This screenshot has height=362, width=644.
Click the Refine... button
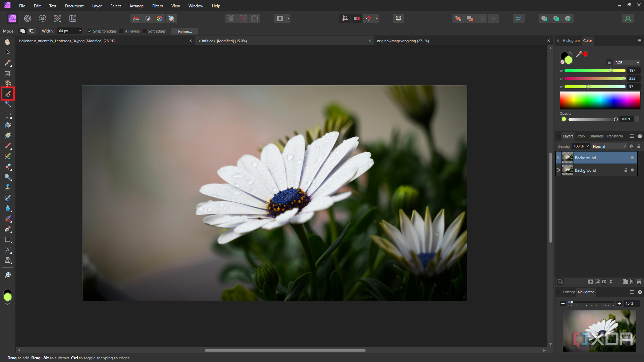[x=185, y=31]
